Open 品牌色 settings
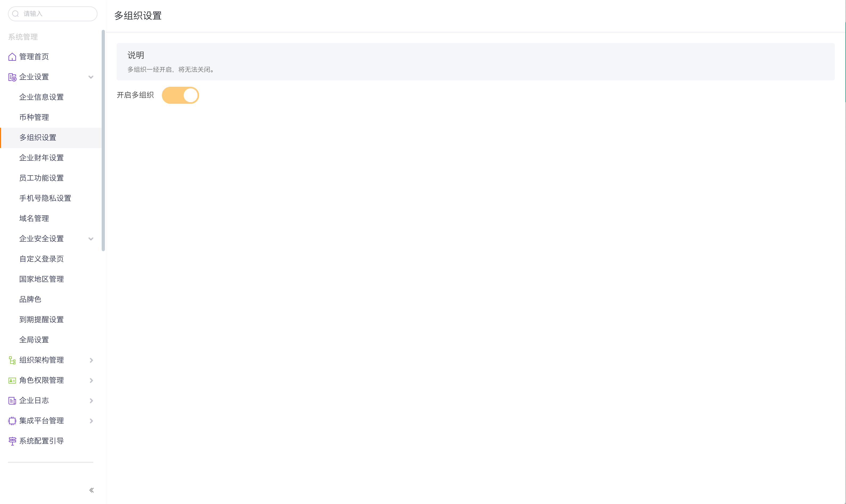 click(51, 299)
